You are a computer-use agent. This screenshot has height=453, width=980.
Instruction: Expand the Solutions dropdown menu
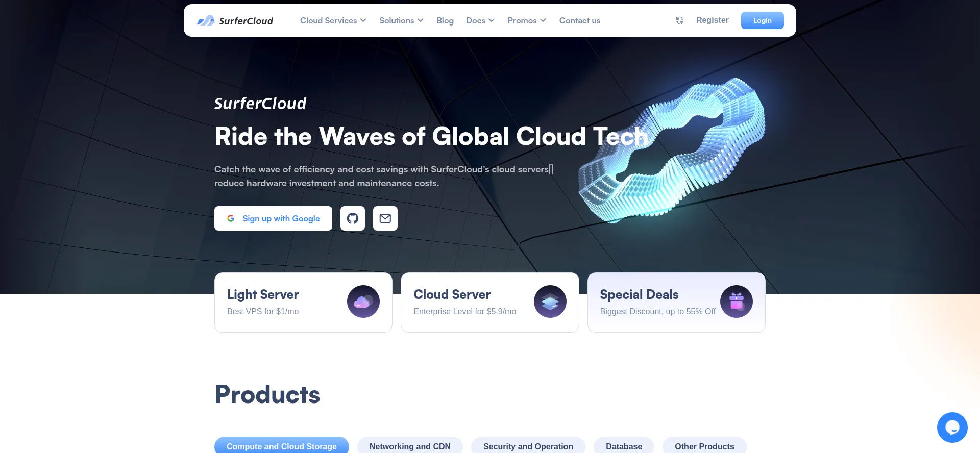(x=401, y=20)
